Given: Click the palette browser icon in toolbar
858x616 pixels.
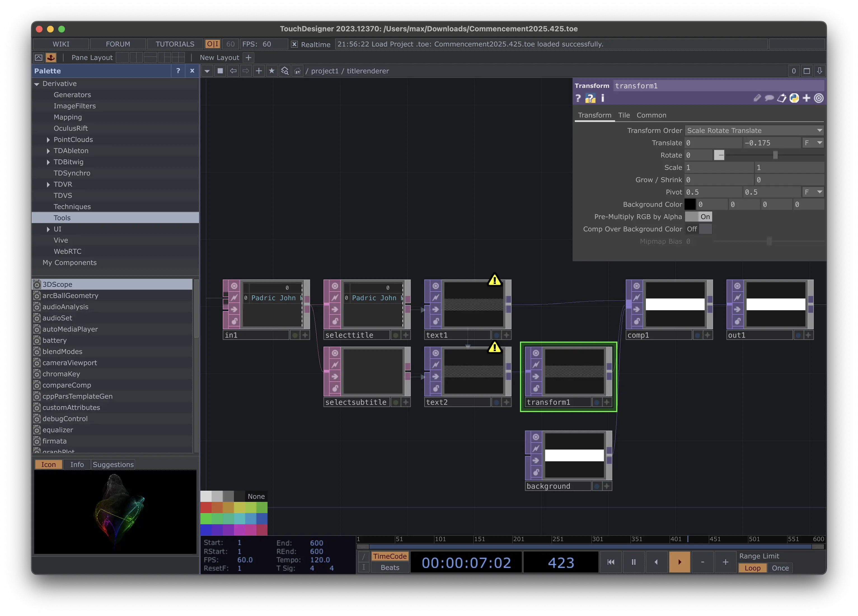Looking at the screenshot, I should coord(51,57).
